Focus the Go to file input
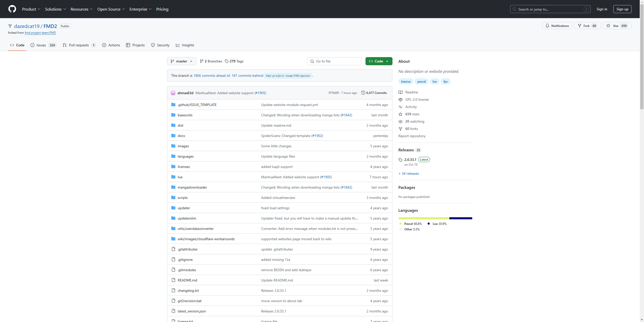The width and height of the screenshot is (644, 322). (334, 61)
